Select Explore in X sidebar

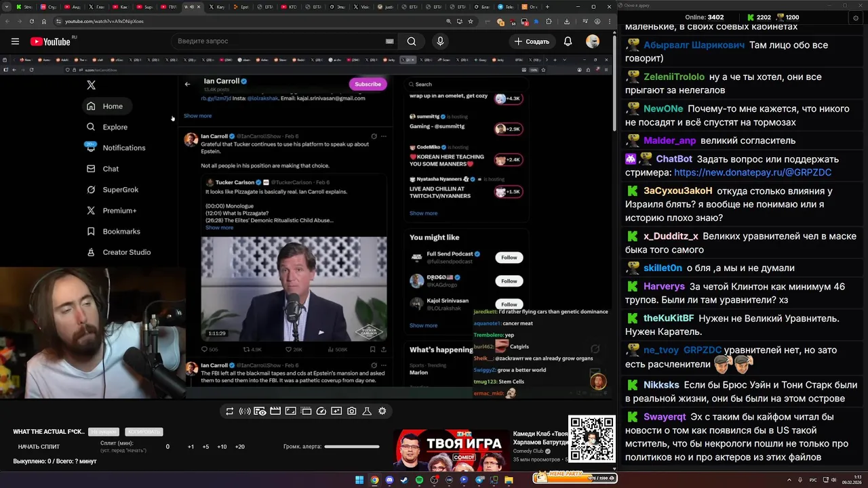[x=107, y=127]
